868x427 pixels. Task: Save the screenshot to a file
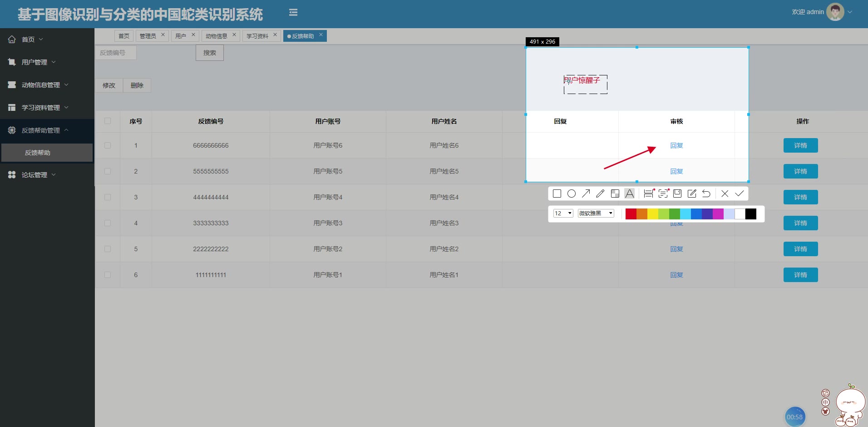pyautogui.click(x=677, y=194)
